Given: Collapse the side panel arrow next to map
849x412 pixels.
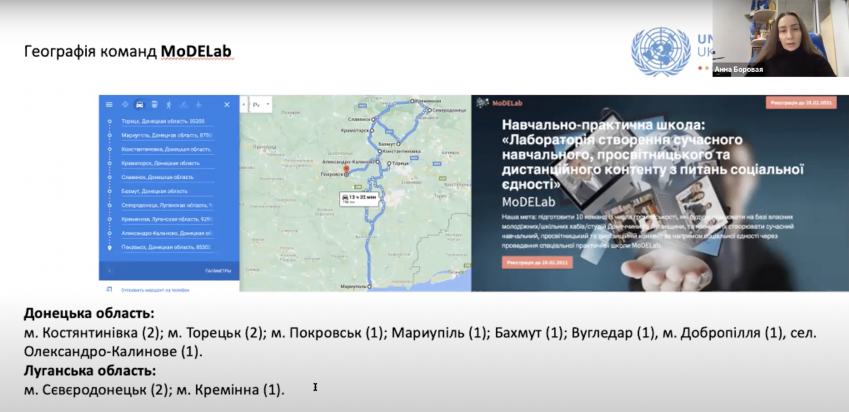Looking at the screenshot, I should 244,104.
